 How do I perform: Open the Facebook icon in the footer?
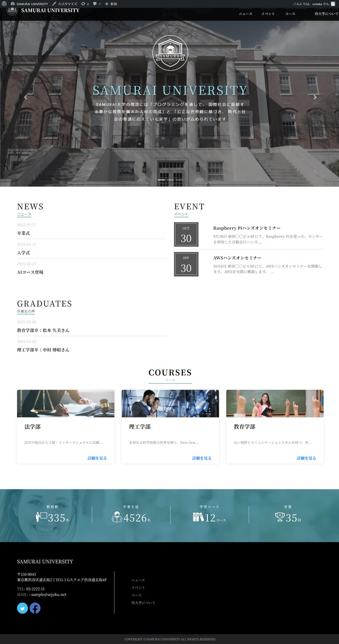pyautogui.click(x=35, y=608)
